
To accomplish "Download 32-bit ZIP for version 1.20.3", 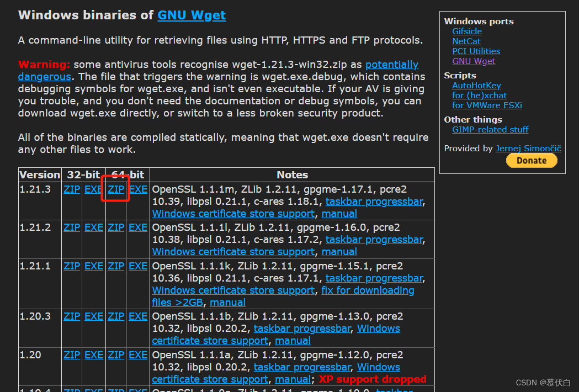I will pos(72,316).
